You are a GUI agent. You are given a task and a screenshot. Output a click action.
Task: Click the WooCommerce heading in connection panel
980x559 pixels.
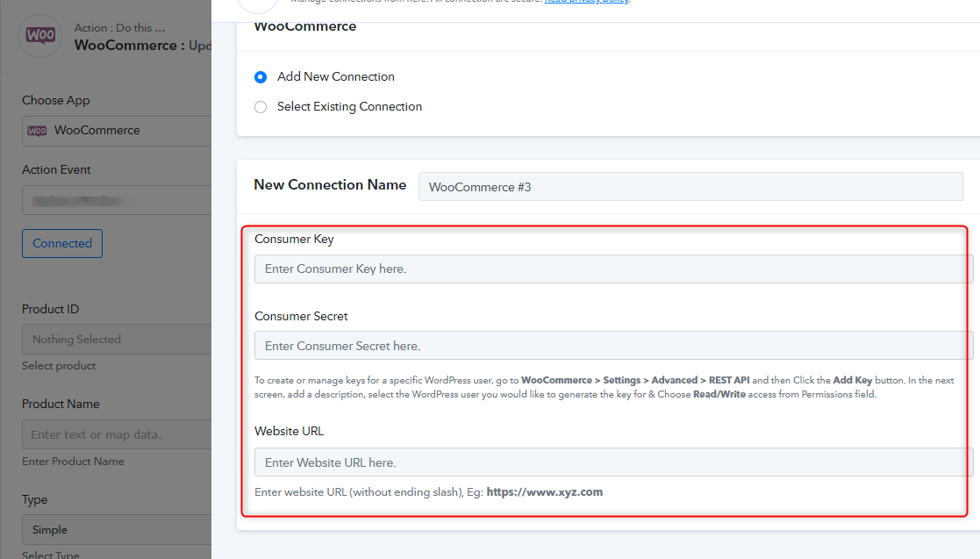coord(305,27)
